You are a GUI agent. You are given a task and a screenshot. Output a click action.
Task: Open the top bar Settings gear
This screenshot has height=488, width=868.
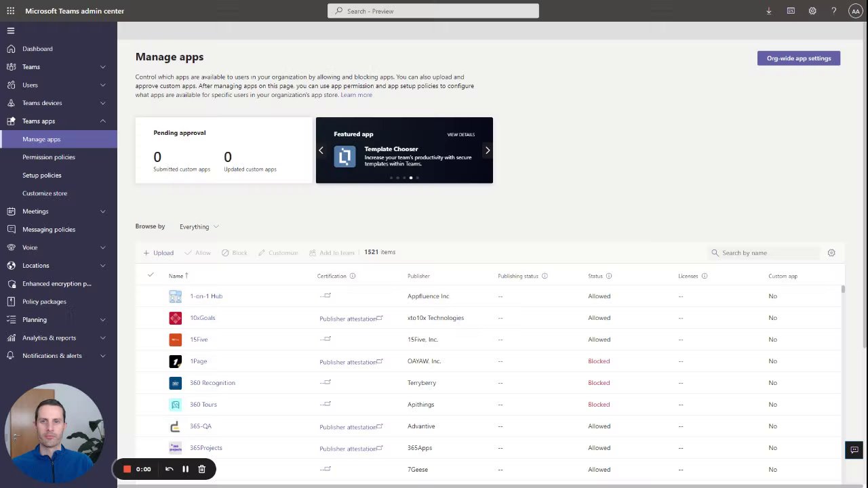pos(812,11)
